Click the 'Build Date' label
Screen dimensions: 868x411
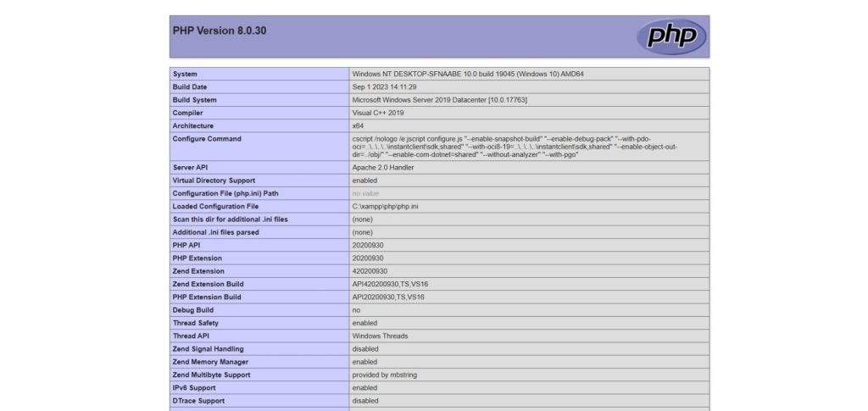[190, 86]
